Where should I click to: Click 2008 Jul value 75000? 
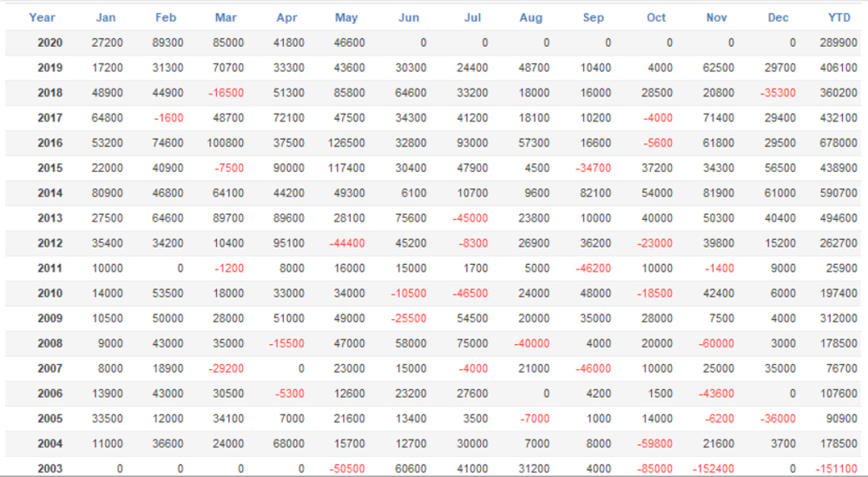[x=473, y=343]
